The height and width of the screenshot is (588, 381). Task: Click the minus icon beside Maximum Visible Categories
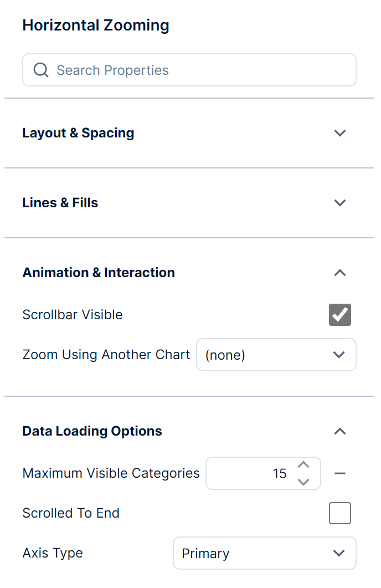point(340,473)
